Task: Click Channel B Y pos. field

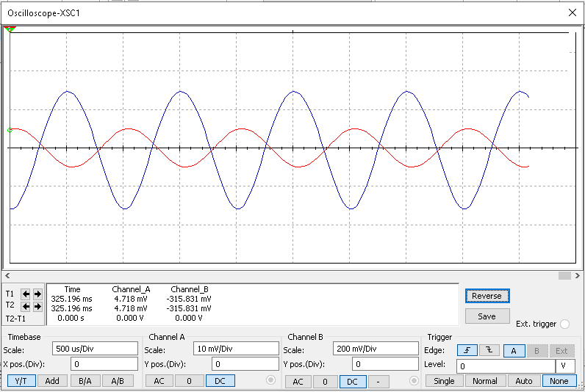Action: [385, 364]
